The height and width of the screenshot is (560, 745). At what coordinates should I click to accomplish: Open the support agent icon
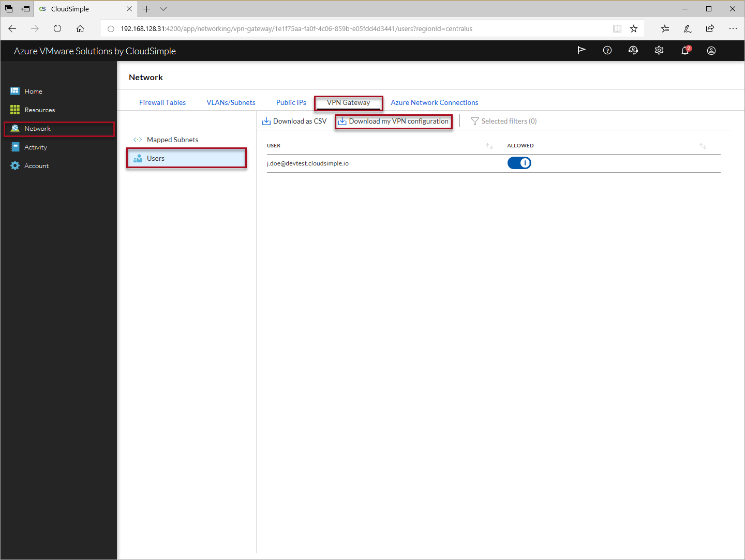click(x=633, y=50)
